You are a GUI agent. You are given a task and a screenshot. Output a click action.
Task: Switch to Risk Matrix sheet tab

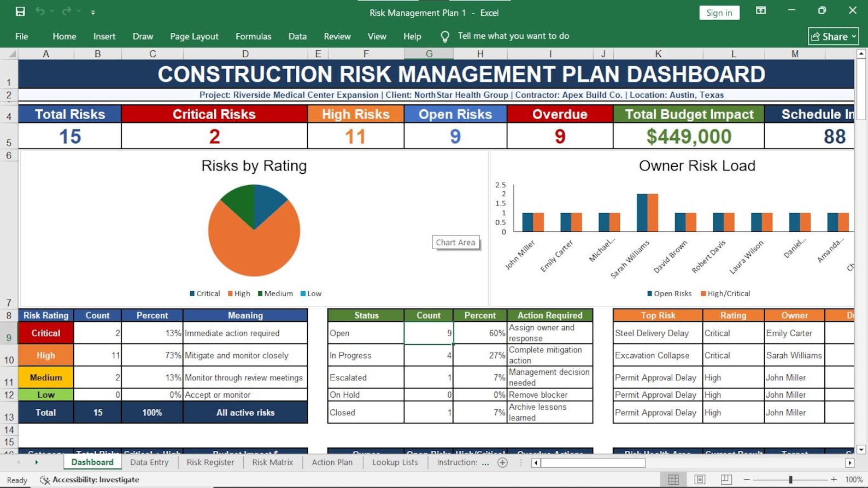coord(273,462)
